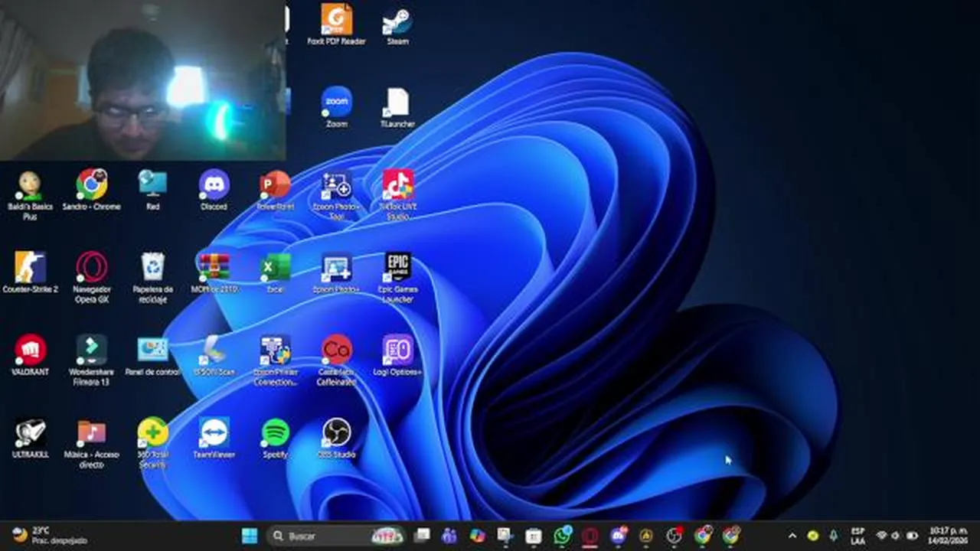Image resolution: width=980 pixels, height=551 pixels.
Task: Select the TikTok LIVE Studio icon
Action: pos(397,194)
